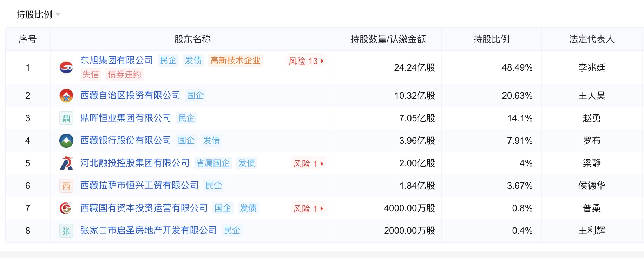Click the 序号 column header
The image size is (644, 258).
pos(28,39)
